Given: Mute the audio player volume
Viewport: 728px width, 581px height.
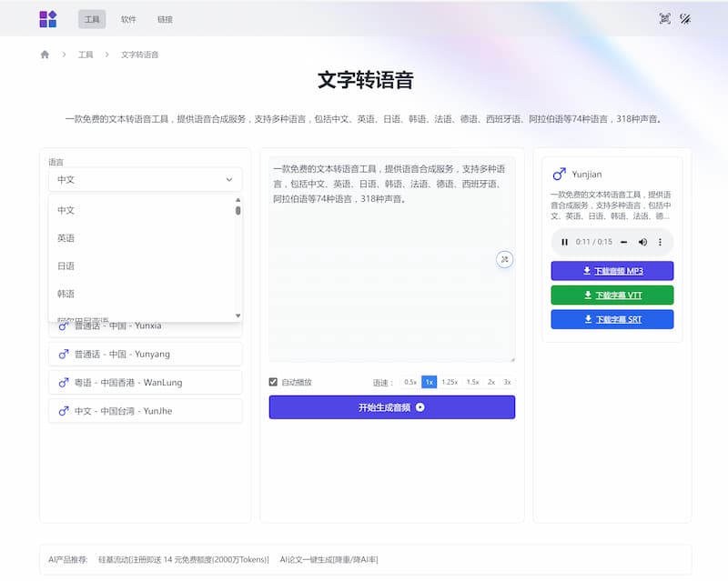Looking at the screenshot, I should [x=642, y=242].
